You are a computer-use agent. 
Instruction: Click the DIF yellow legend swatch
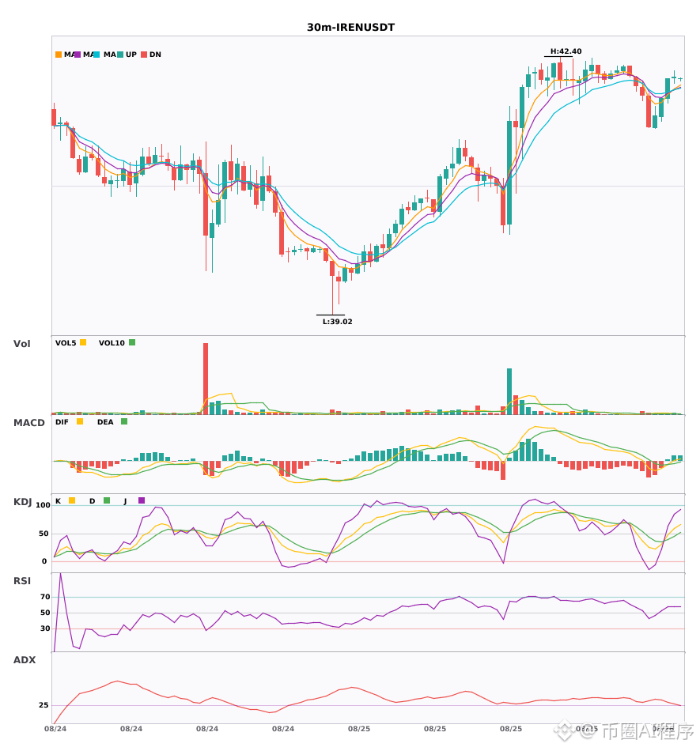pyautogui.click(x=80, y=421)
